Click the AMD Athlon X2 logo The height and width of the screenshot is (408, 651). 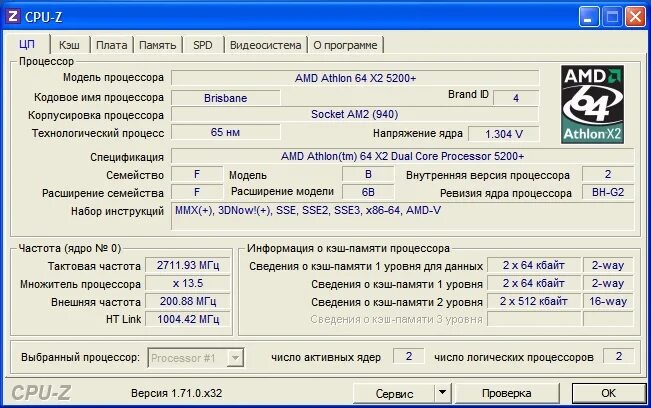(592, 104)
